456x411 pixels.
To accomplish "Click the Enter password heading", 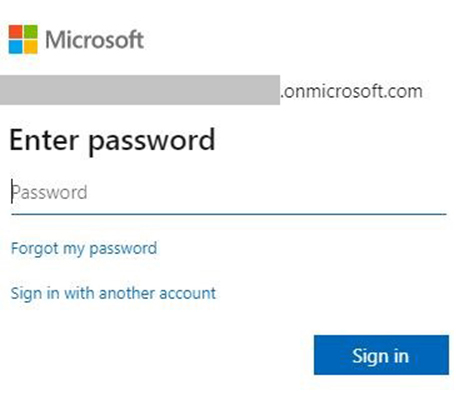I will coord(112,141).
